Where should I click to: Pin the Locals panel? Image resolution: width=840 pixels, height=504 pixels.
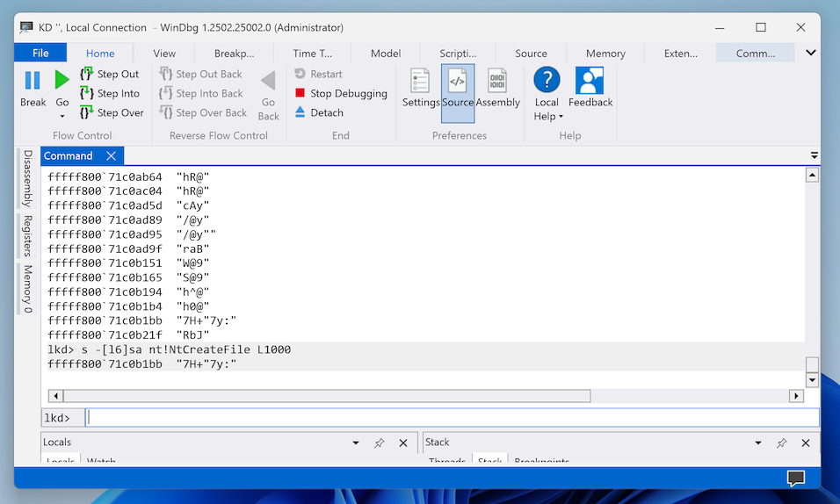click(x=380, y=443)
